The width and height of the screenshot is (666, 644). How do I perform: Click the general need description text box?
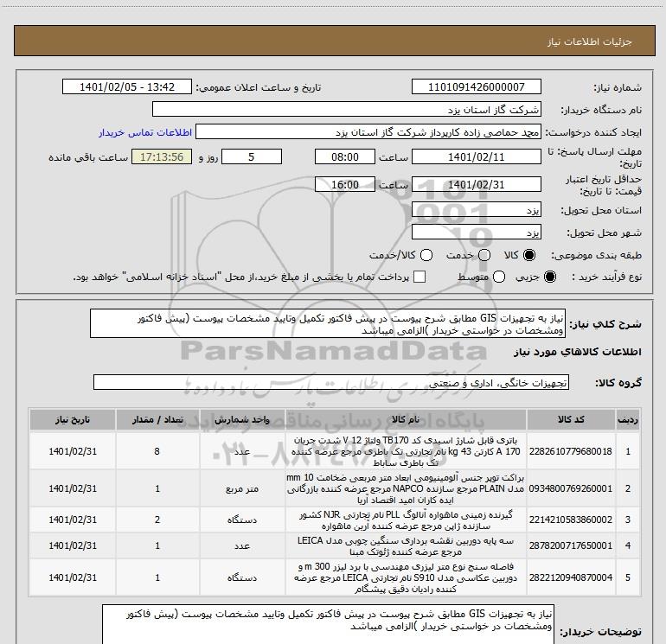point(328,324)
